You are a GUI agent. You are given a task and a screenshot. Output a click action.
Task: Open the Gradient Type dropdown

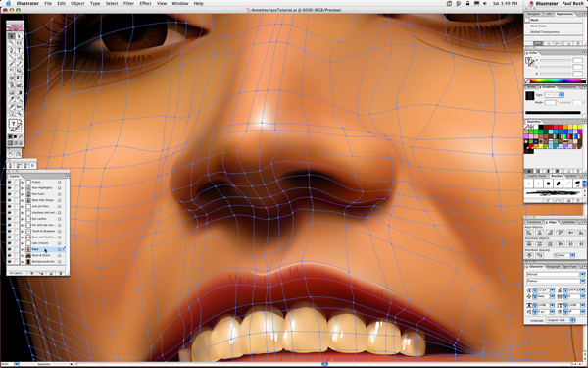pos(555,95)
